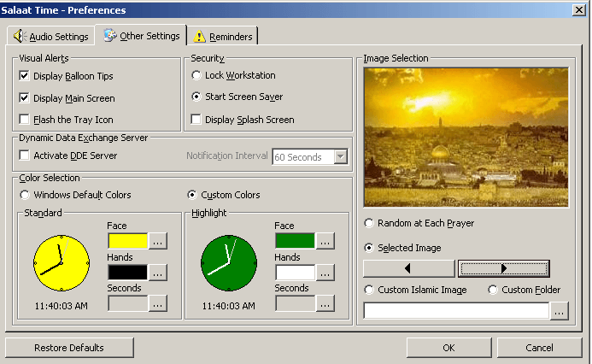The height and width of the screenshot is (364, 592).
Task: Open the Audio Settings tab
Action: 50,36
